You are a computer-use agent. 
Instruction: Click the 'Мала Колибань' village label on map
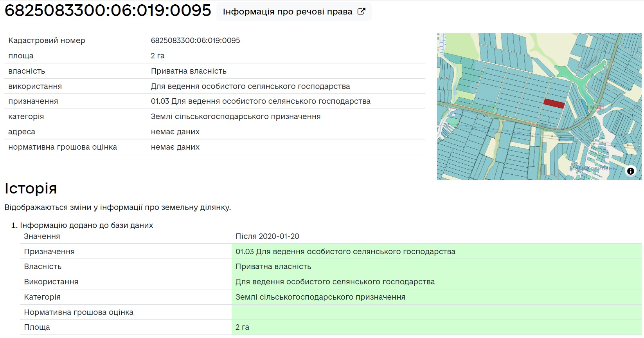[592, 168]
